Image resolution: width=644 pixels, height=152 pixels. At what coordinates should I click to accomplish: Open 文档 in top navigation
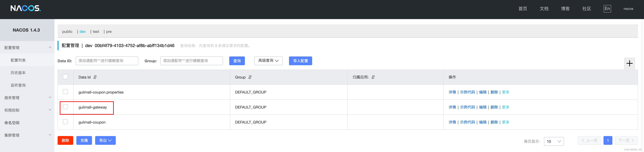coord(544,9)
